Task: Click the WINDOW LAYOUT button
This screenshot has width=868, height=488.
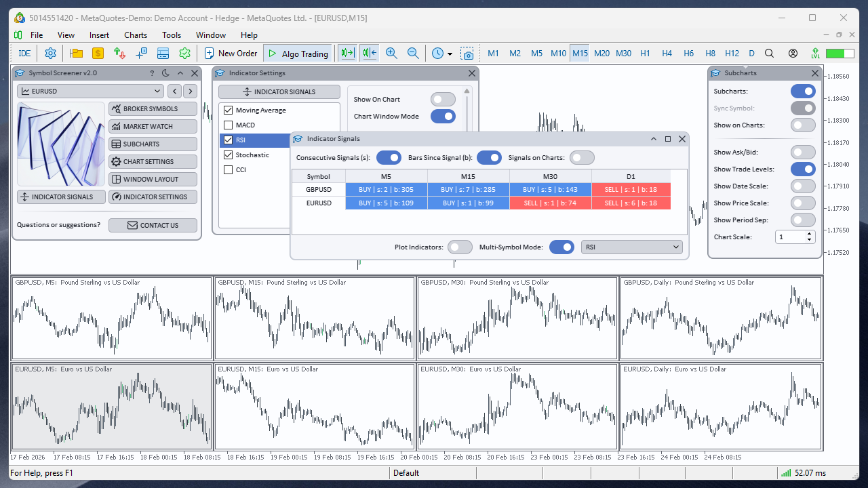Action: pyautogui.click(x=153, y=179)
